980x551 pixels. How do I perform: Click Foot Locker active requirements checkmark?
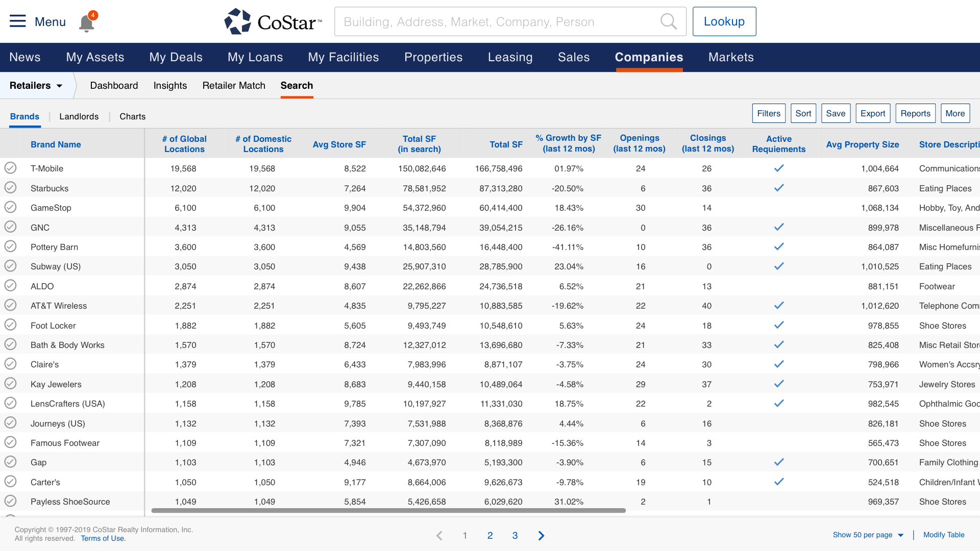tap(779, 325)
